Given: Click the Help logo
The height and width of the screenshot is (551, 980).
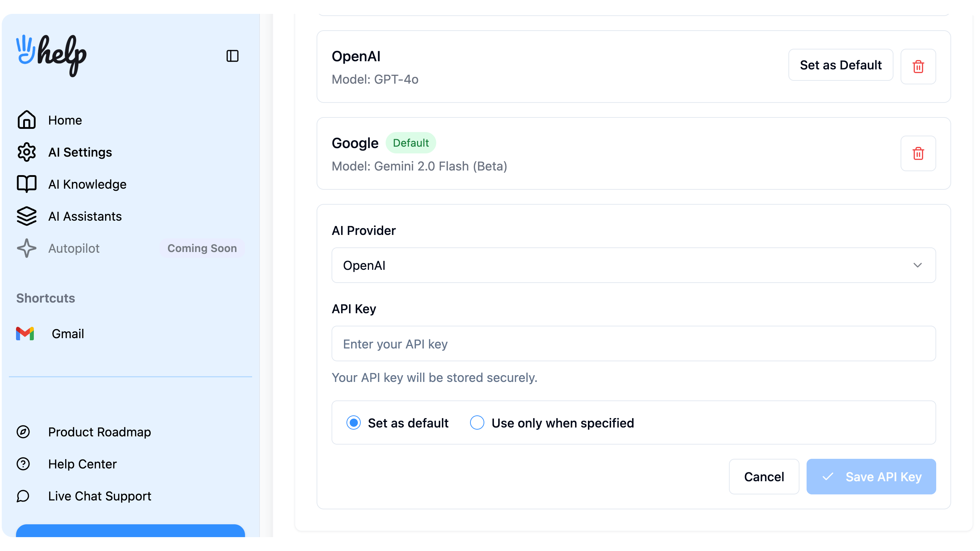Looking at the screenshot, I should coord(51,55).
